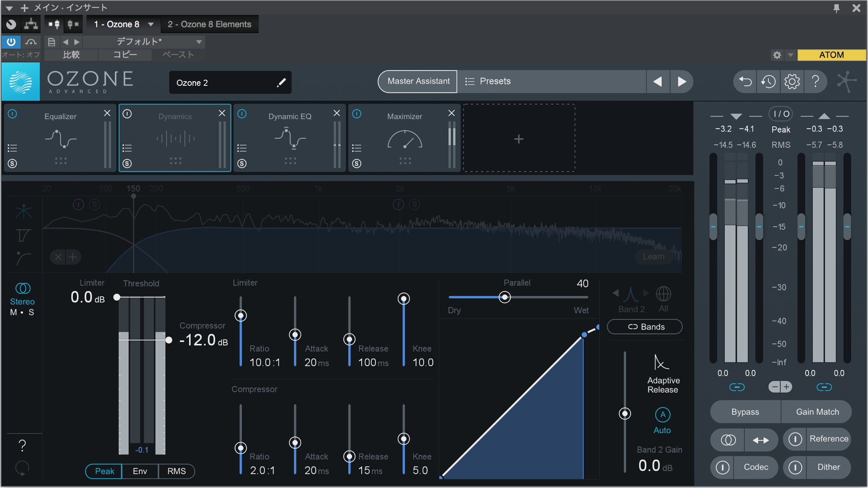Screen dimensions: 868x488
Task: Remove the Equalizer module
Action: (107, 113)
